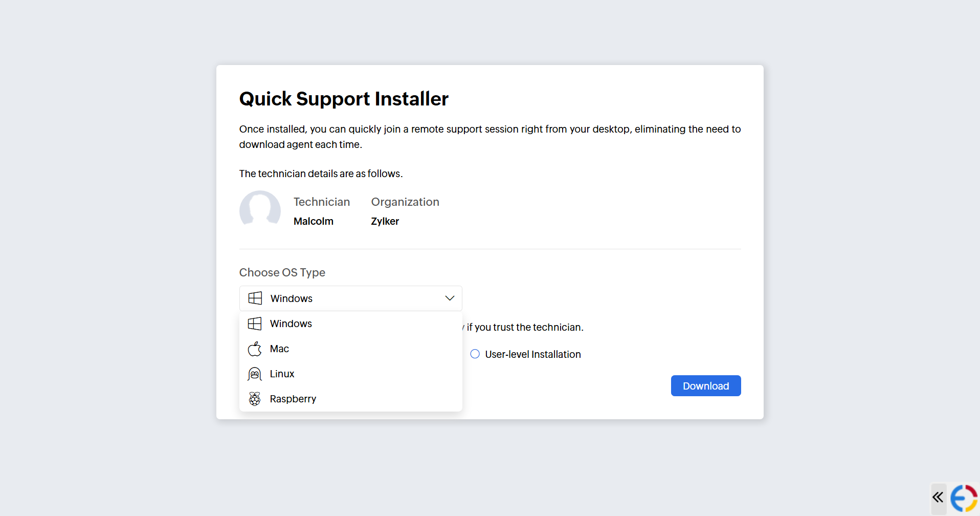Click the Windows logo icon in the dropdown list
The width and height of the screenshot is (980, 516).
pos(255,324)
